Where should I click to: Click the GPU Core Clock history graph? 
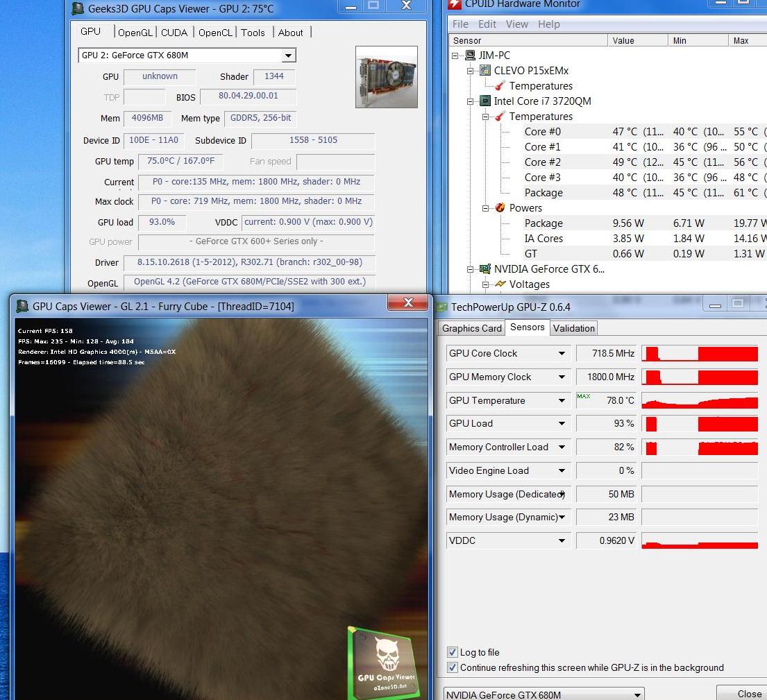coord(700,353)
